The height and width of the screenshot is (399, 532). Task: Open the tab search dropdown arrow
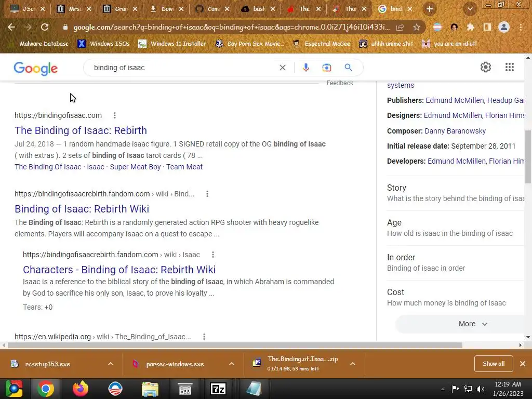click(470, 9)
